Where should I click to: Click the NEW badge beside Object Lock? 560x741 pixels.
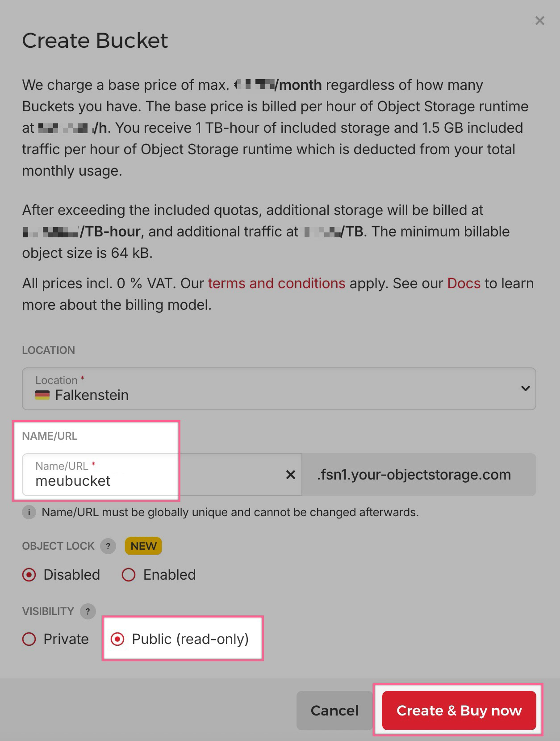pyautogui.click(x=143, y=546)
